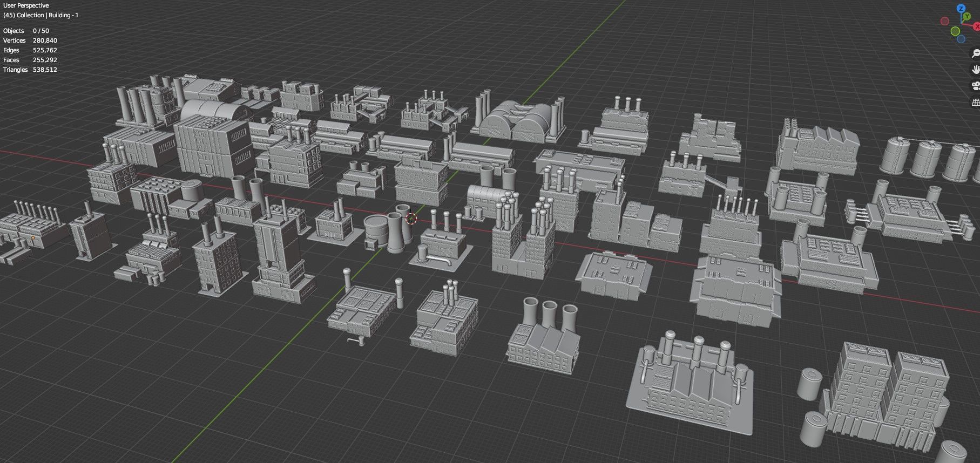Viewport: 980px width, 463px height.
Task: Click the "User Perspective" label
Action: (26, 5)
